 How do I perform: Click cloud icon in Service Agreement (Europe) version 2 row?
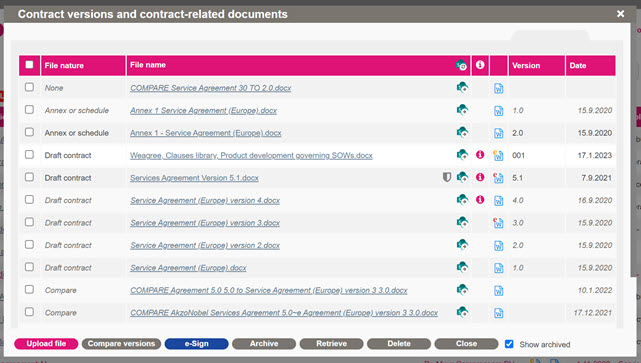pos(462,245)
